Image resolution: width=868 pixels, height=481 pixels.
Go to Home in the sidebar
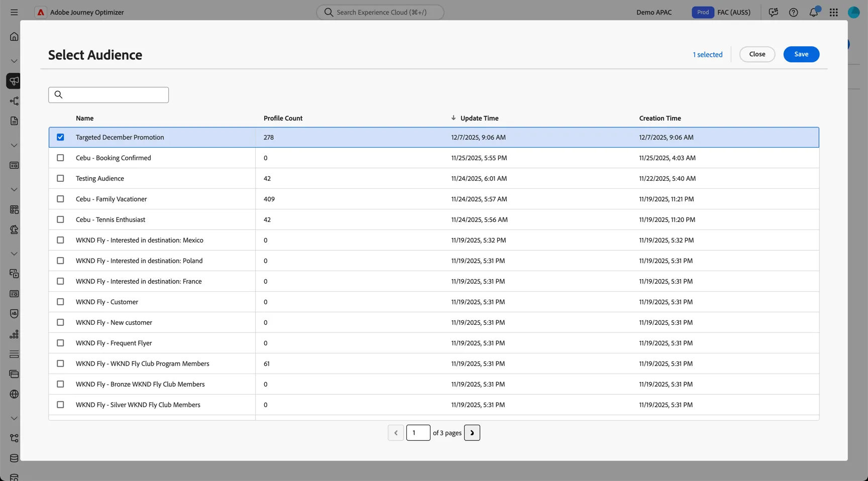14,37
